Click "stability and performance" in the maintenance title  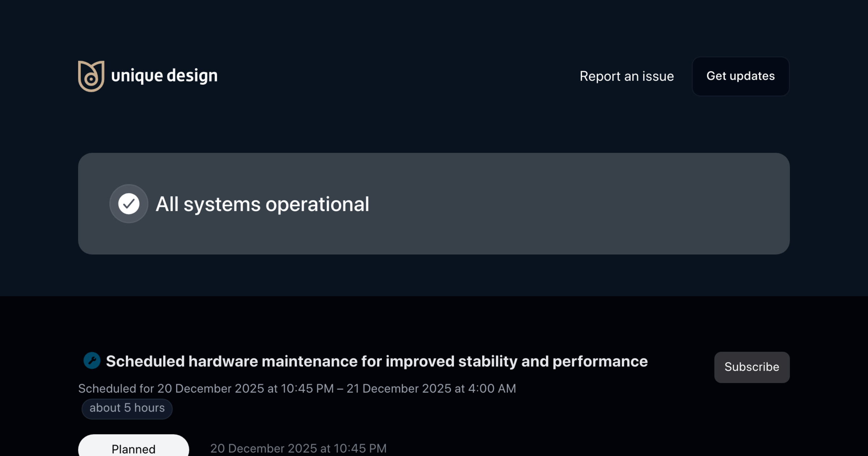553,361
